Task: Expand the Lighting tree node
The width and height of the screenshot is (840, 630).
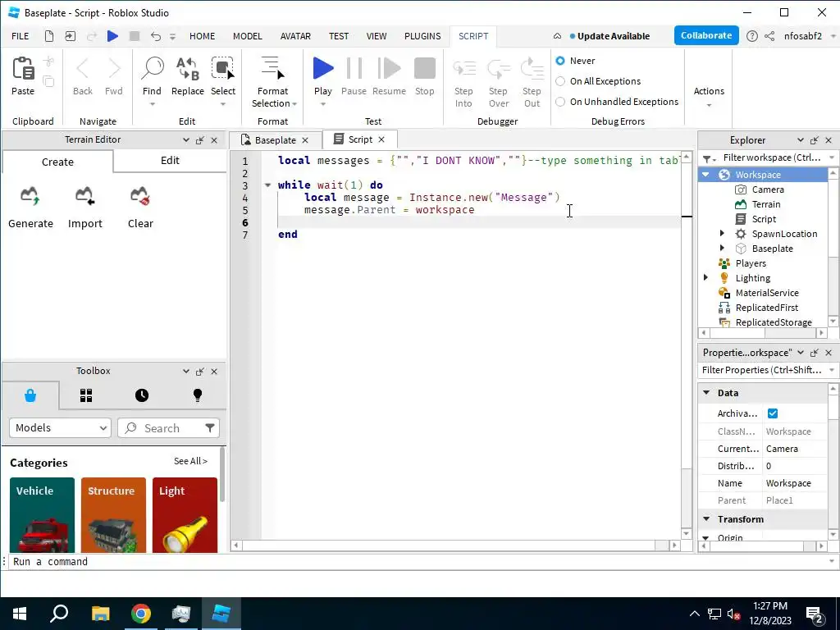Action: point(705,277)
